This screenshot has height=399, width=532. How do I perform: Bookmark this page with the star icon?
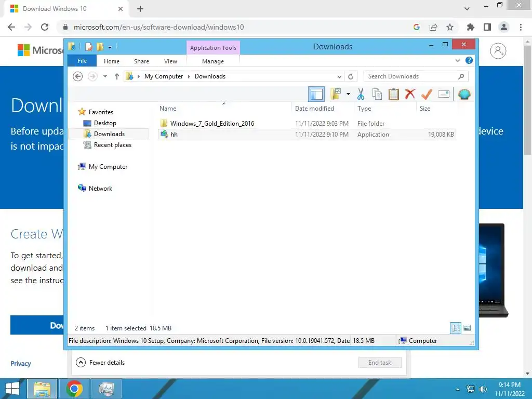(x=450, y=27)
